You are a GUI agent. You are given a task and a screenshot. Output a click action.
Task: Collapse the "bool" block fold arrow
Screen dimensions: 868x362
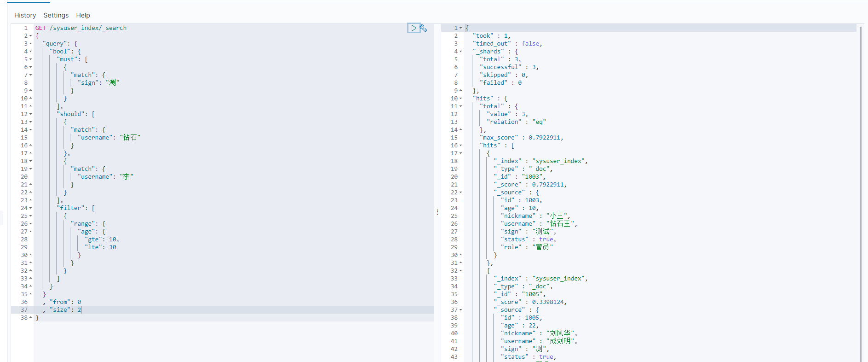(x=31, y=52)
